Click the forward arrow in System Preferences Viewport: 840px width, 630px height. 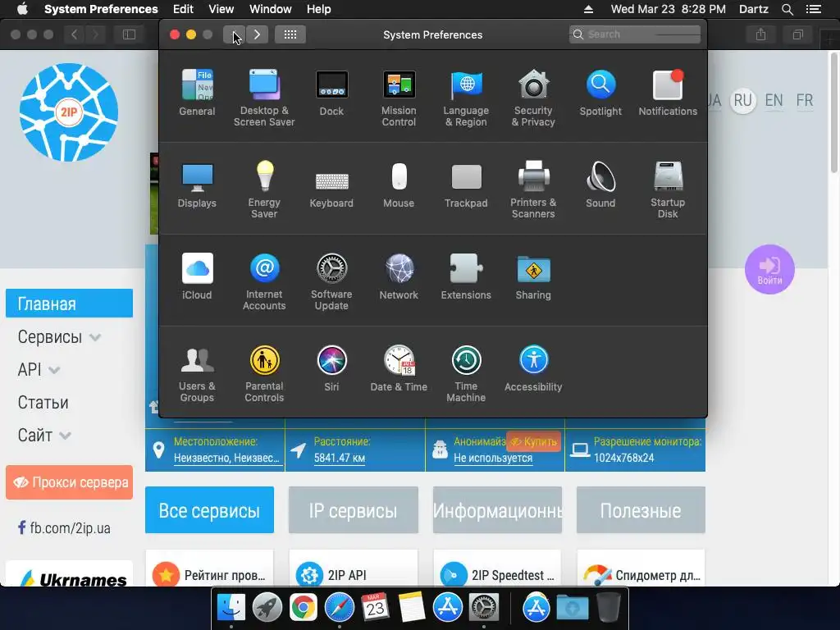[257, 34]
